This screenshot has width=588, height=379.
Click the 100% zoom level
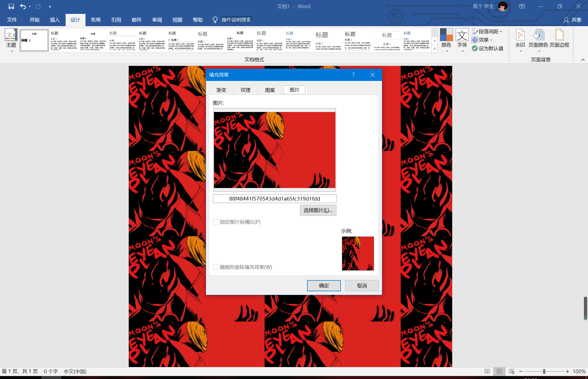pos(579,371)
